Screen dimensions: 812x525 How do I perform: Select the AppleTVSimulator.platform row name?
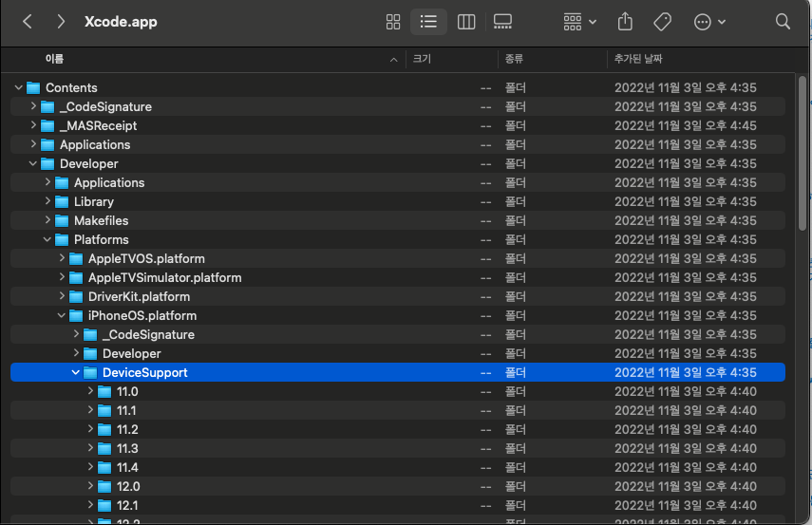164,277
